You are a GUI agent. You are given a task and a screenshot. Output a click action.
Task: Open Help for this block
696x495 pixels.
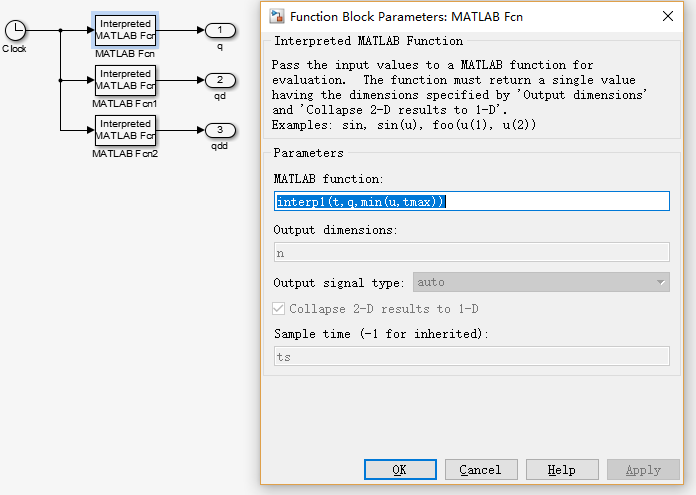[561, 470]
